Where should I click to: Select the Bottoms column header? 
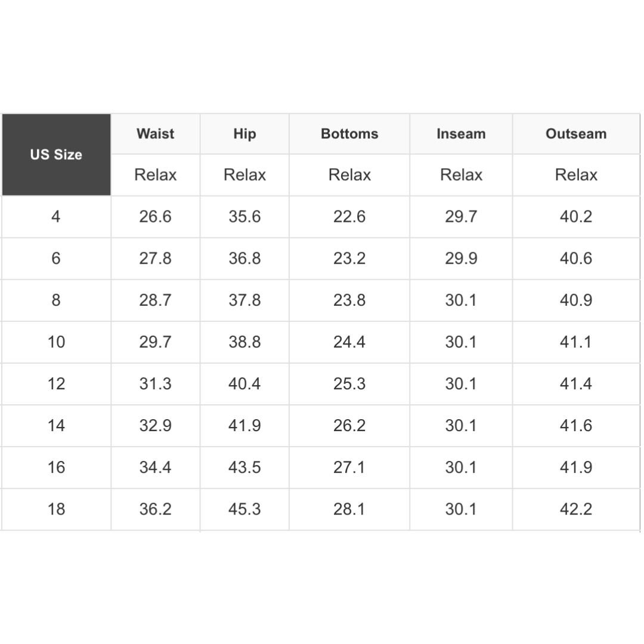349,134
